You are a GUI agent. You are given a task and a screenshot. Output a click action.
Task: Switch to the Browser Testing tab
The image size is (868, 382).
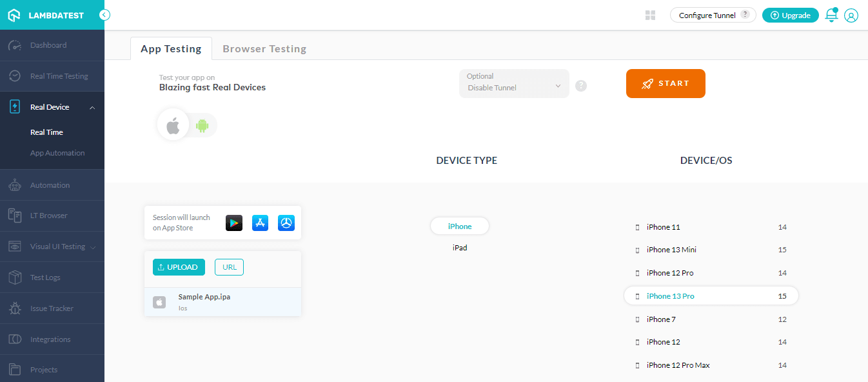[x=264, y=48]
